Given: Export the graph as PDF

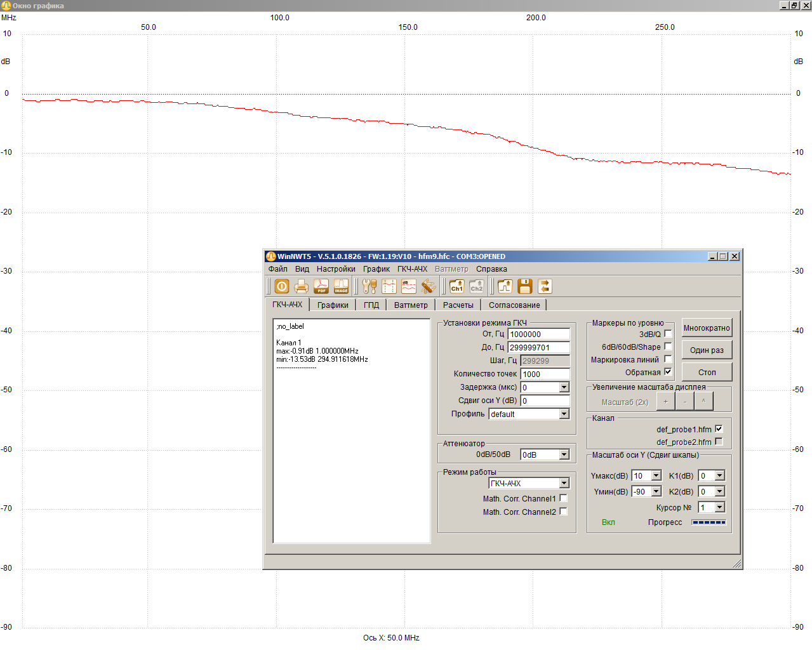Looking at the screenshot, I should pos(321,287).
